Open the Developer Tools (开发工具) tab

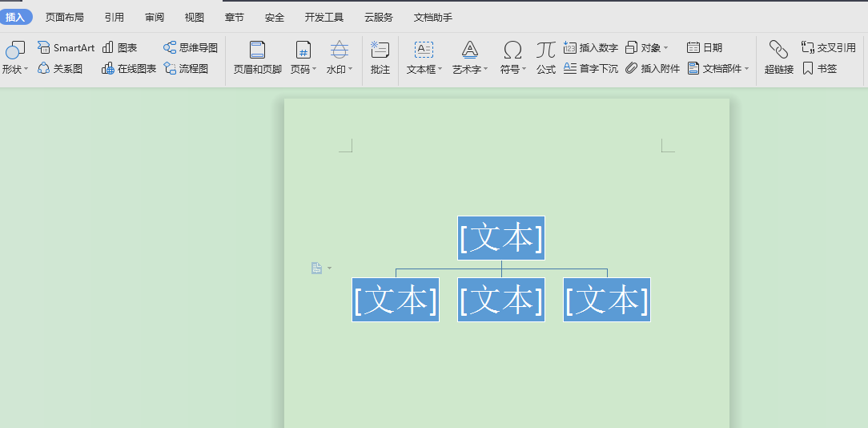pyautogui.click(x=324, y=17)
